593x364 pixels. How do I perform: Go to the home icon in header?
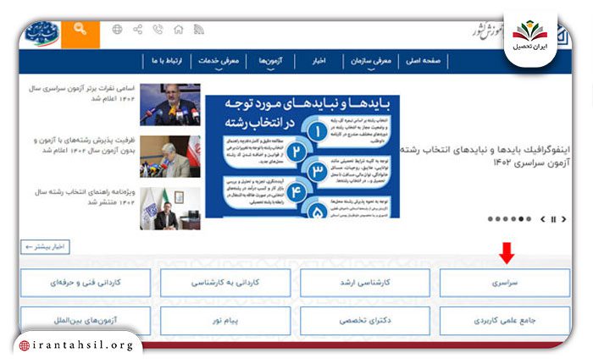coord(179,30)
